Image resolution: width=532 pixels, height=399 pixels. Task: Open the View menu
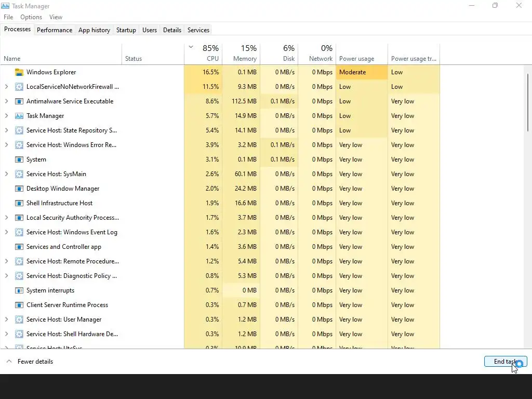tap(56, 17)
